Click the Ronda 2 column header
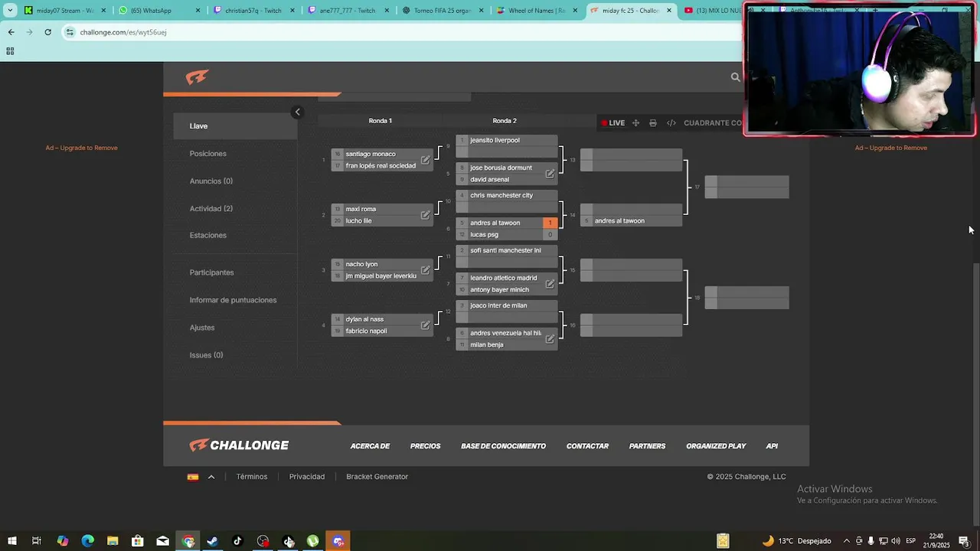 point(505,121)
